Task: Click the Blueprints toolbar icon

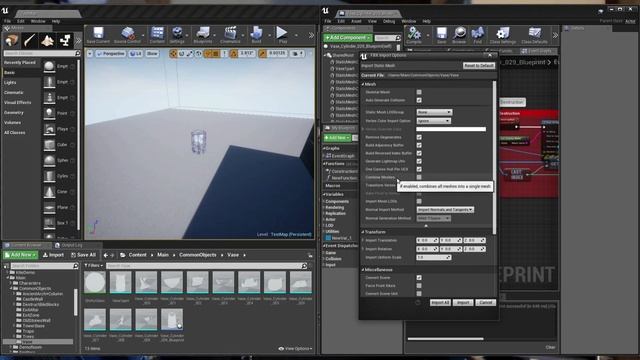Action: (202, 35)
